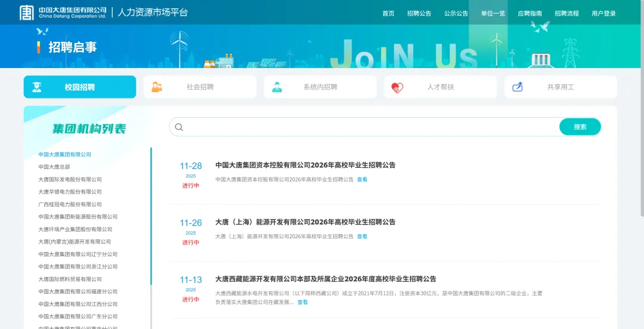Switch to the 人才帮扶 tab

[x=440, y=87]
